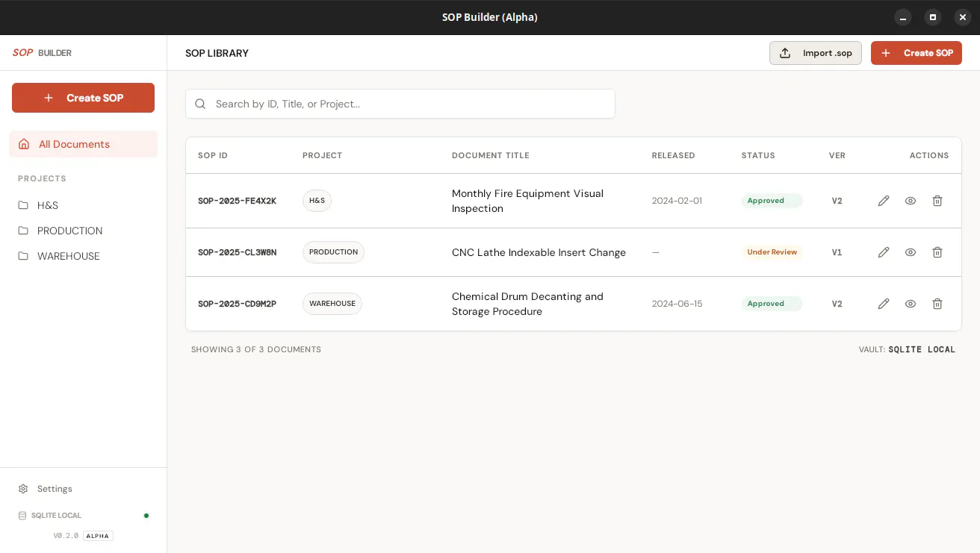Click the SQLITE LOCAL database icon in the sidebar

(22, 516)
